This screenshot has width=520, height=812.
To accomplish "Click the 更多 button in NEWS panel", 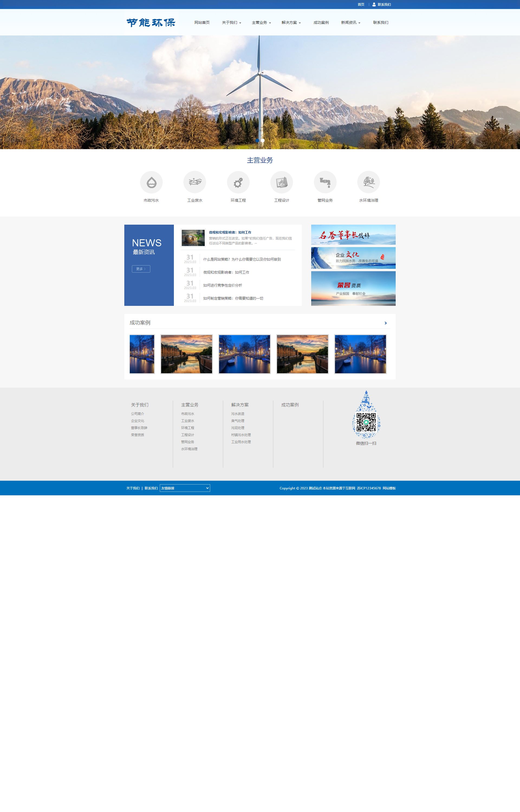I will (x=141, y=269).
